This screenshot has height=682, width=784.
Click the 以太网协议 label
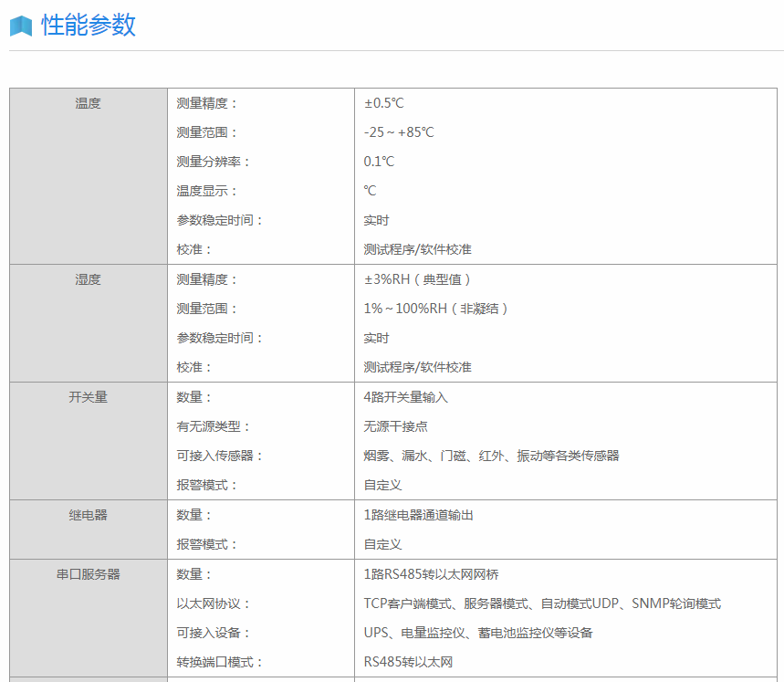[213, 603]
